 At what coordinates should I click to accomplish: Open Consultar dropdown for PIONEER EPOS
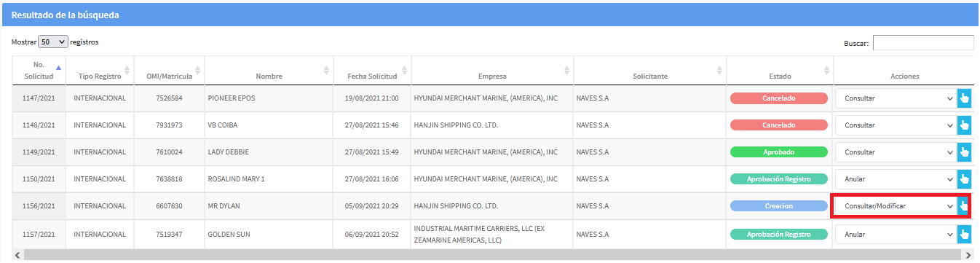[896, 98]
